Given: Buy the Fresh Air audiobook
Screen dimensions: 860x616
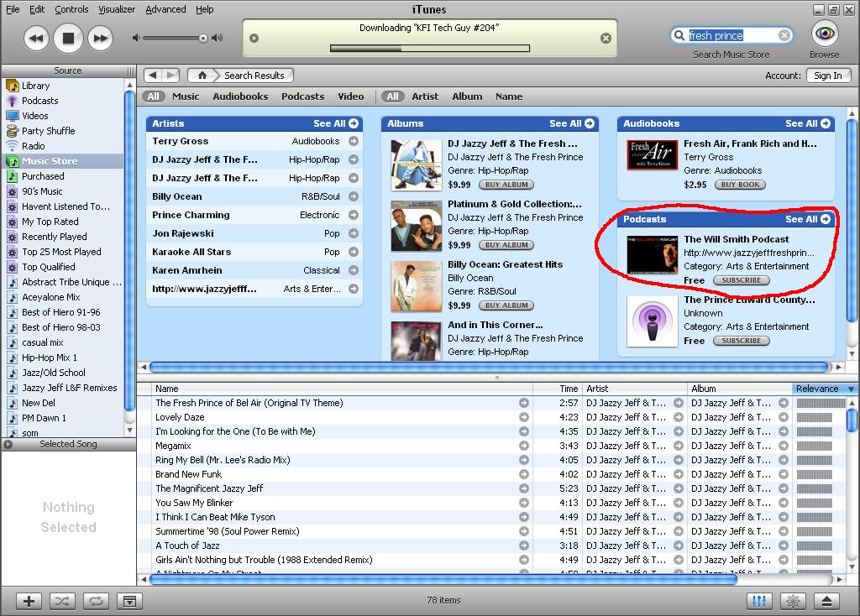Looking at the screenshot, I should [x=740, y=185].
